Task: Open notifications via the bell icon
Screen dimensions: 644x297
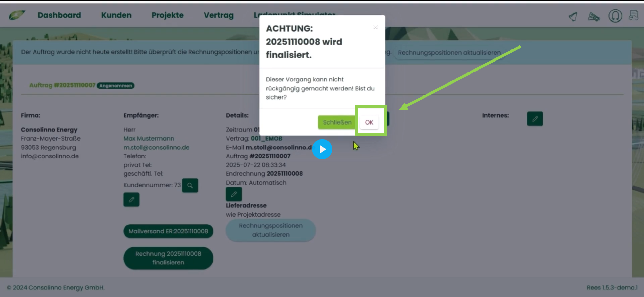Action: coord(573,17)
